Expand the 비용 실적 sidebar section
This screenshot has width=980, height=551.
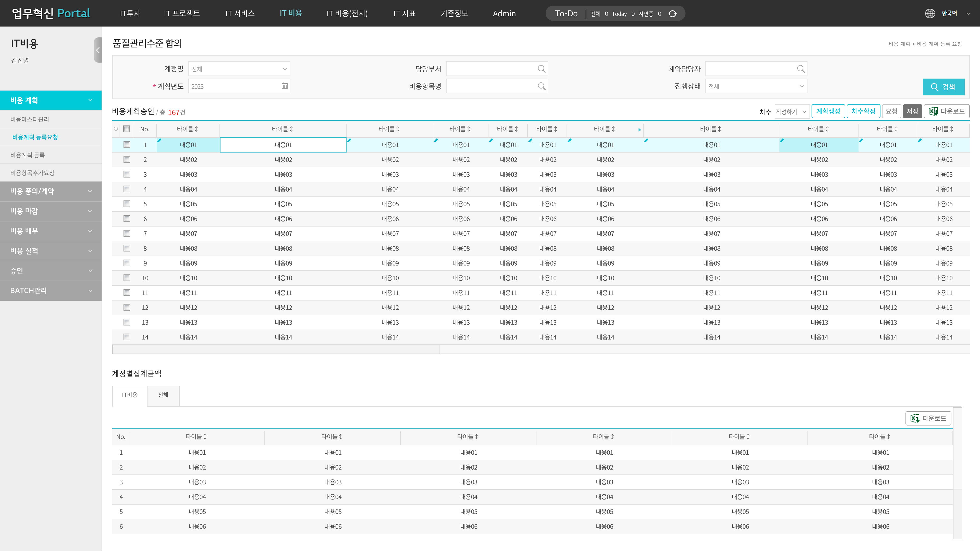point(51,251)
